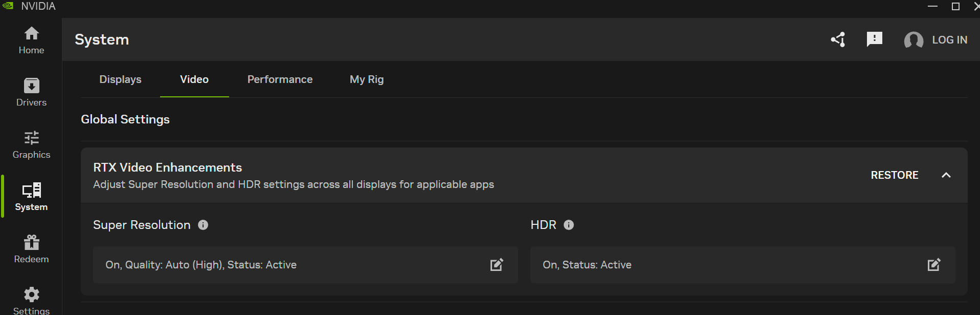
Task: Click the RTX Video Enhancements title
Action: tap(167, 167)
